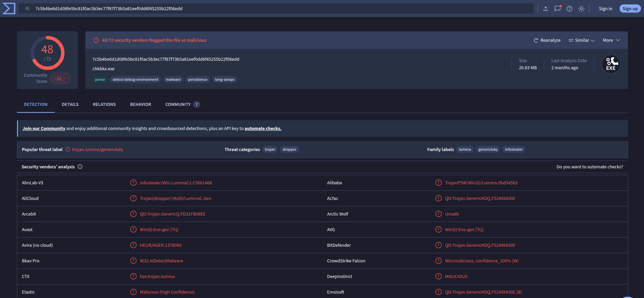Click the alert icon in CTX row

tap(133, 276)
